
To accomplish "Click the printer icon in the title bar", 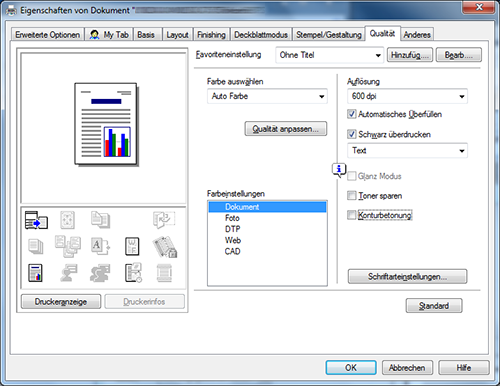I will click(x=11, y=10).
